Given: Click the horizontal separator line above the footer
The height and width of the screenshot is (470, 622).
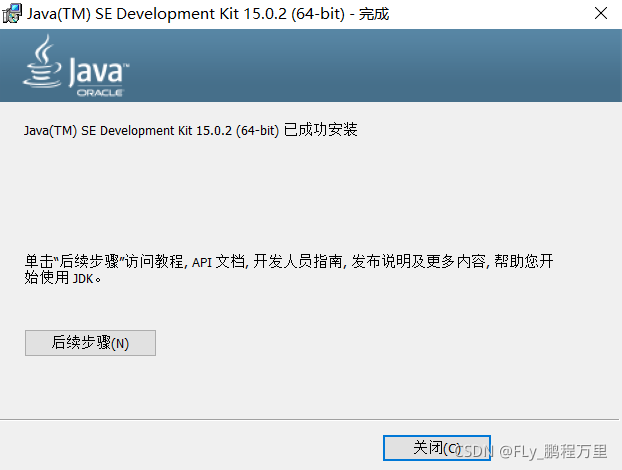Looking at the screenshot, I should (x=309, y=419).
